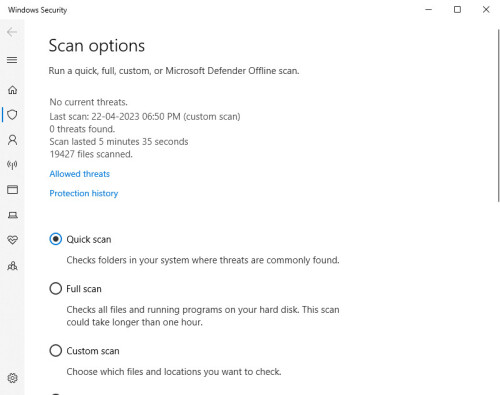Close the Windows Security window

[486, 10]
